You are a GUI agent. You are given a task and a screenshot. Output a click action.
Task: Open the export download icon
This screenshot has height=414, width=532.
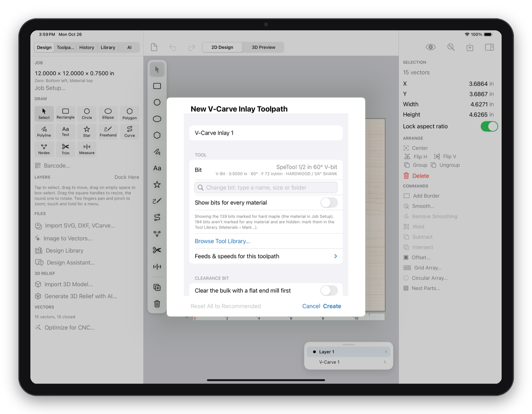(x=470, y=47)
